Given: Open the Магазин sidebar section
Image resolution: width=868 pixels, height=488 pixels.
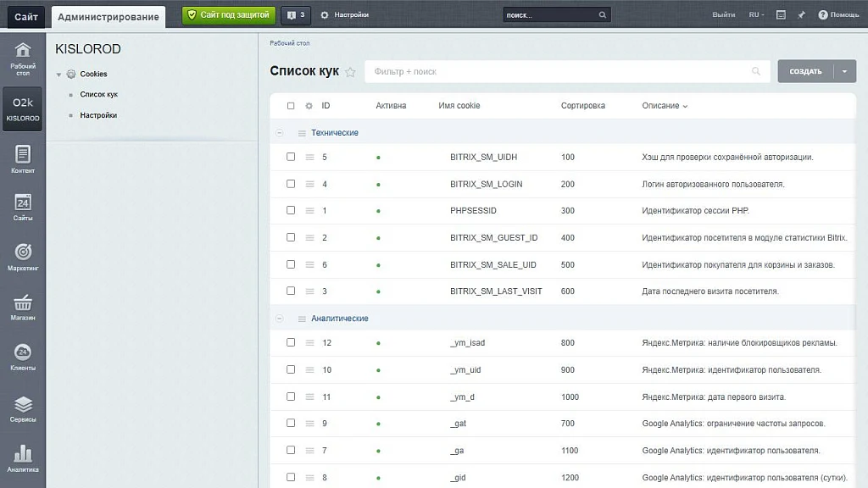Looking at the screenshot, I should tap(23, 308).
